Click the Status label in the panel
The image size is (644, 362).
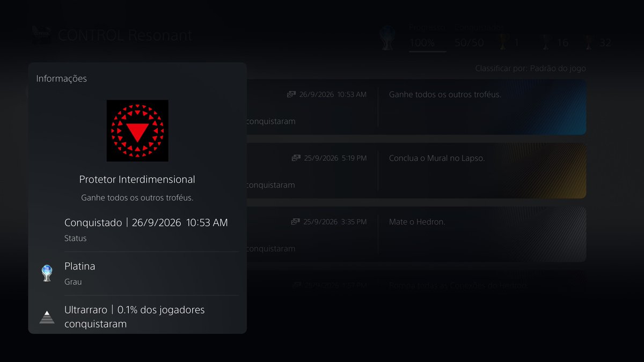(x=75, y=238)
